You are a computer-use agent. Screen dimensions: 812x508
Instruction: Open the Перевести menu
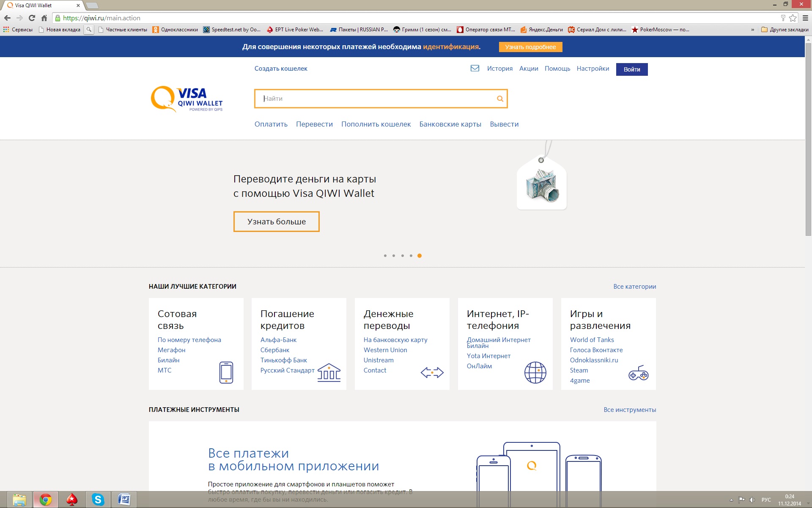point(314,124)
